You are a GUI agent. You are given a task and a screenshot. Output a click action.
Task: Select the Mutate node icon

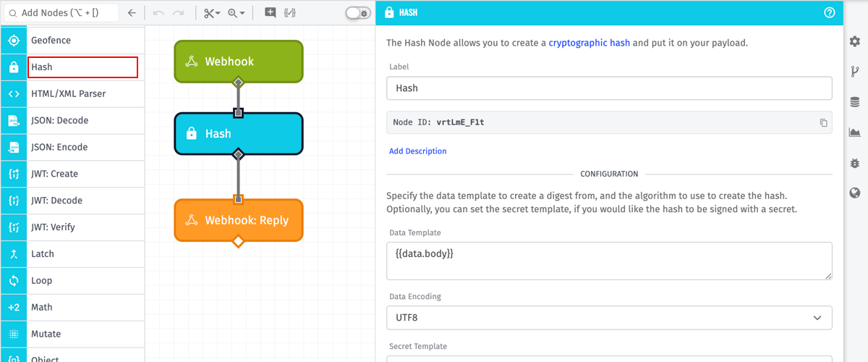tap(14, 335)
